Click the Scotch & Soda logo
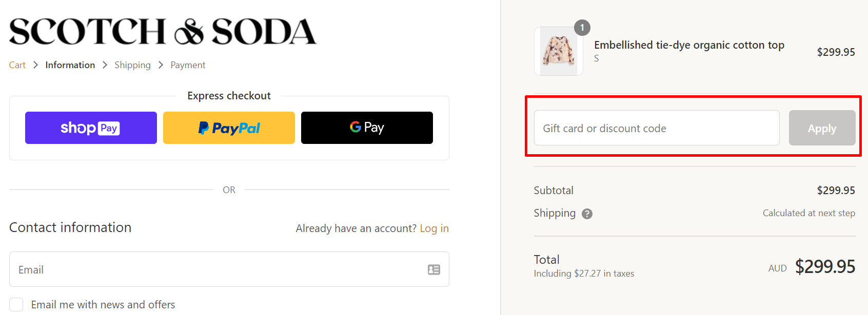Image resolution: width=868 pixels, height=315 pixels. pos(163,31)
